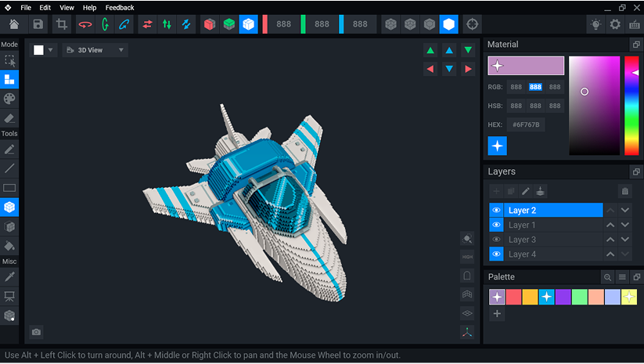The height and width of the screenshot is (364, 644).
Task: Open the white background color dropdown
Action: [44, 50]
